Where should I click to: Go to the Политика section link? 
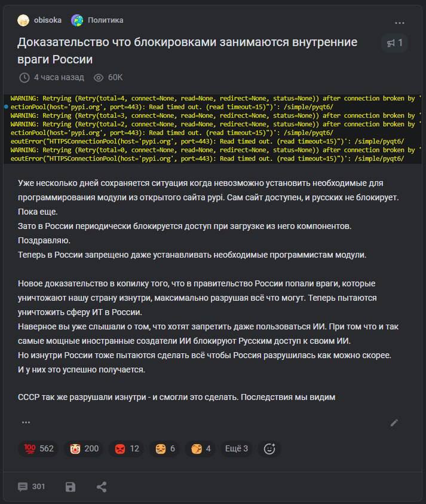pos(105,20)
